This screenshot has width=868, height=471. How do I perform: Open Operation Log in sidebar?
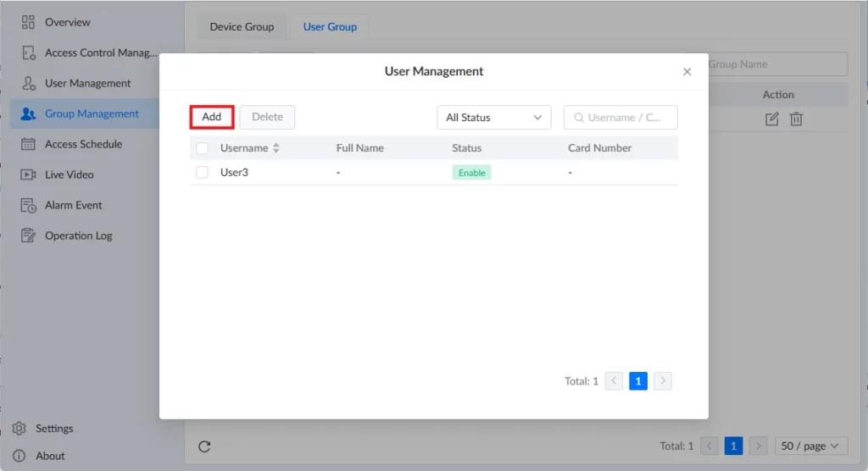[78, 235]
